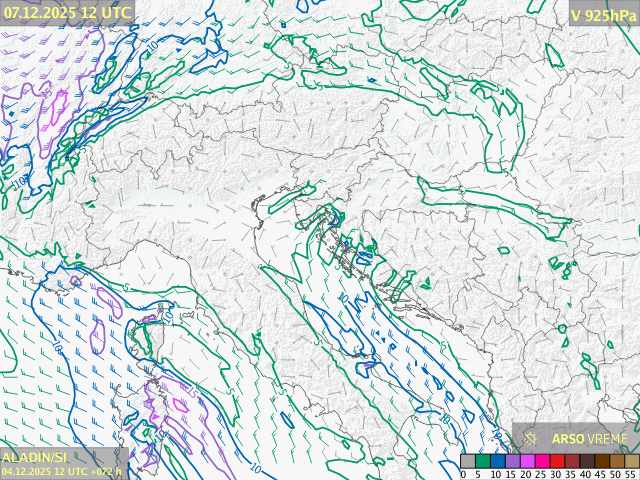Click the 07.12.2025 12 UTC date label

click(67, 12)
